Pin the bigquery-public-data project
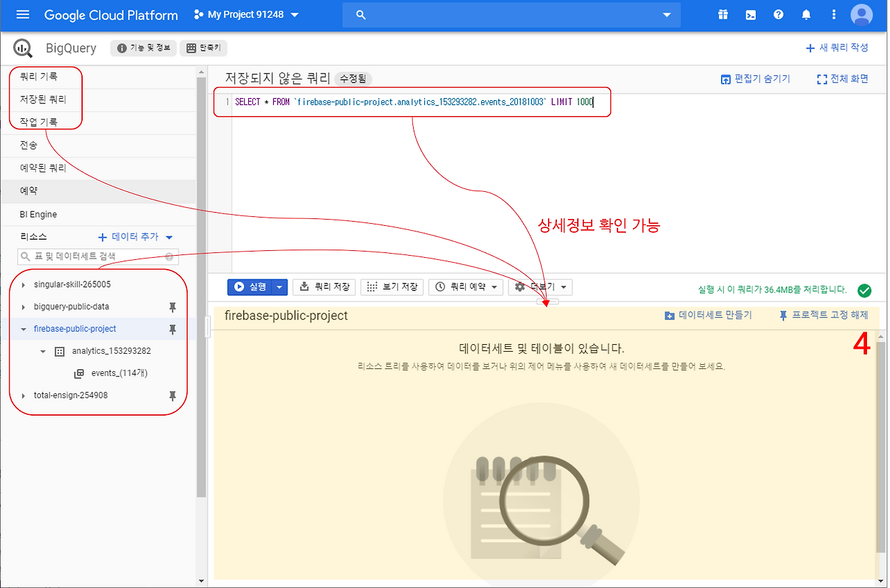 172,307
